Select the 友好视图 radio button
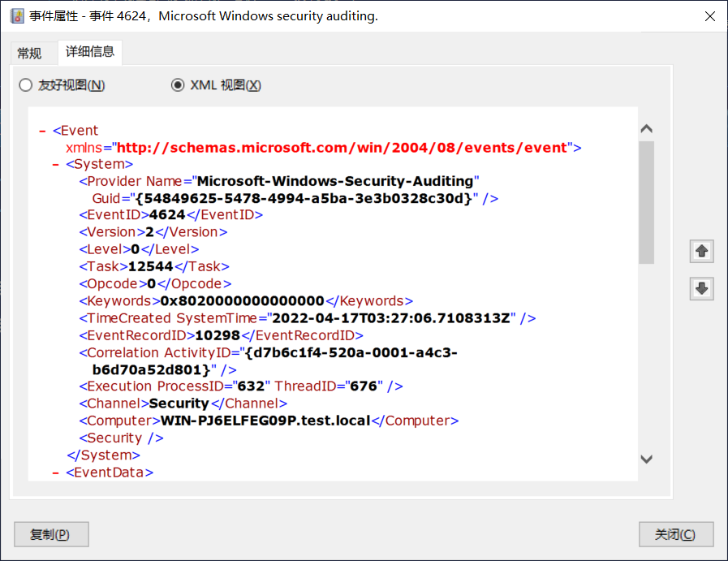The width and height of the screenshot is (728, 561). point(26,85)
